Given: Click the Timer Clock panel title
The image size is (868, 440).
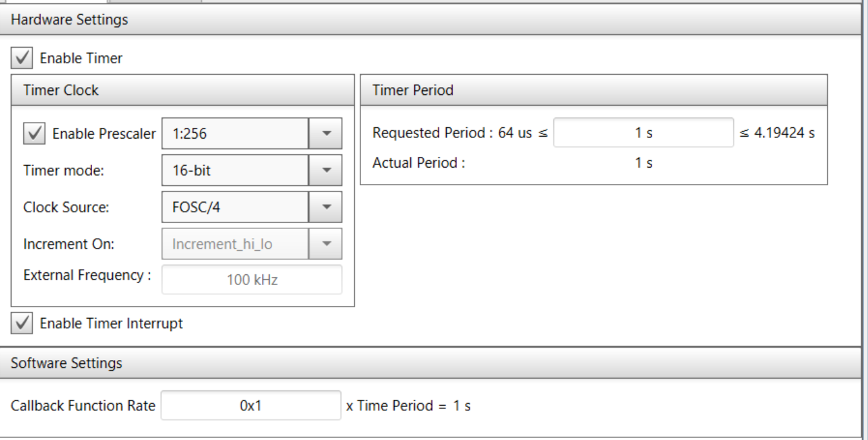Looking at the screenshot, I should pyautogui.click(x=61, y=90).
